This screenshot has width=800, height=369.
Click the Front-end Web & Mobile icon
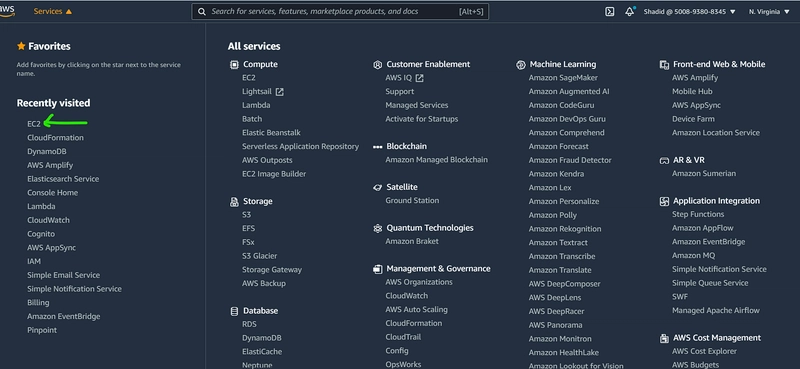pos(664,65)
